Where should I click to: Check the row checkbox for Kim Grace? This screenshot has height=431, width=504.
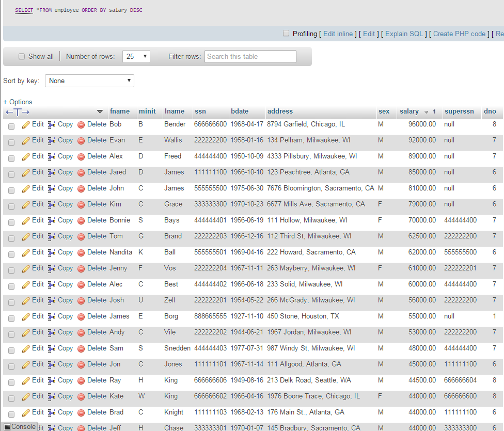[x=11, y=206]
